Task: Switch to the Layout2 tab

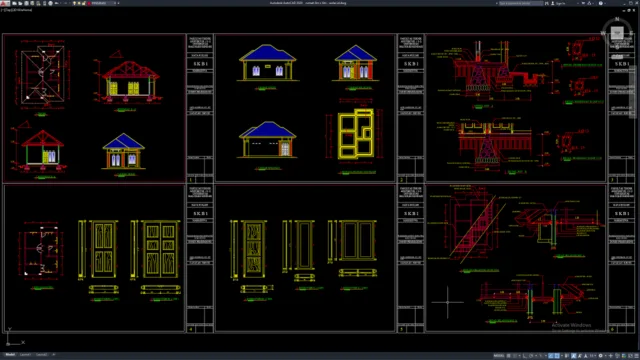Action: (41, 355)
